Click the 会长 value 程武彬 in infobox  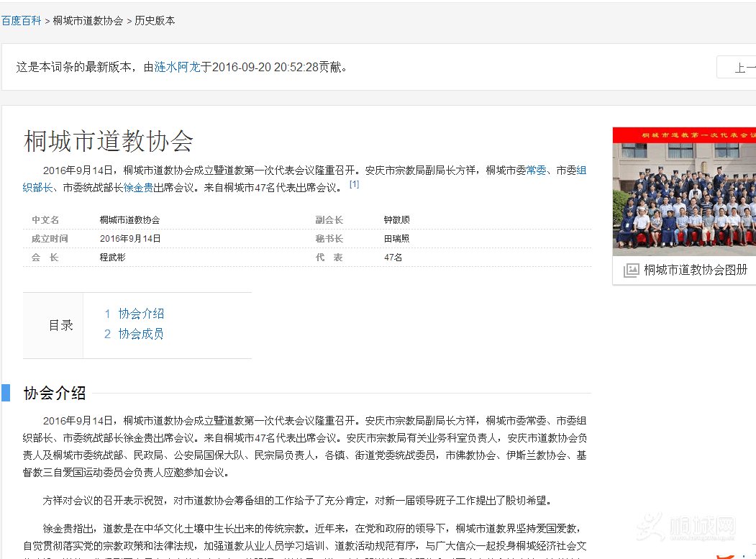click(112, 257)
